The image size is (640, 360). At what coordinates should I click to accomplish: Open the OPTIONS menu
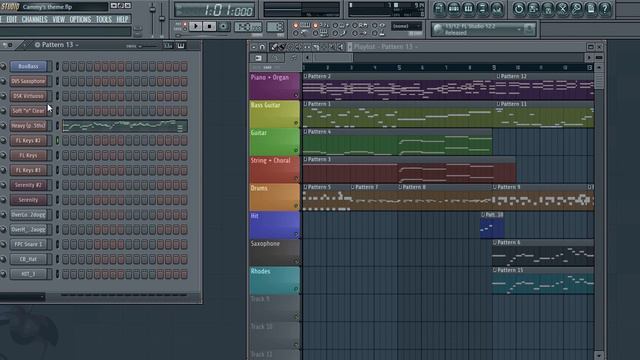pos(80,19)
